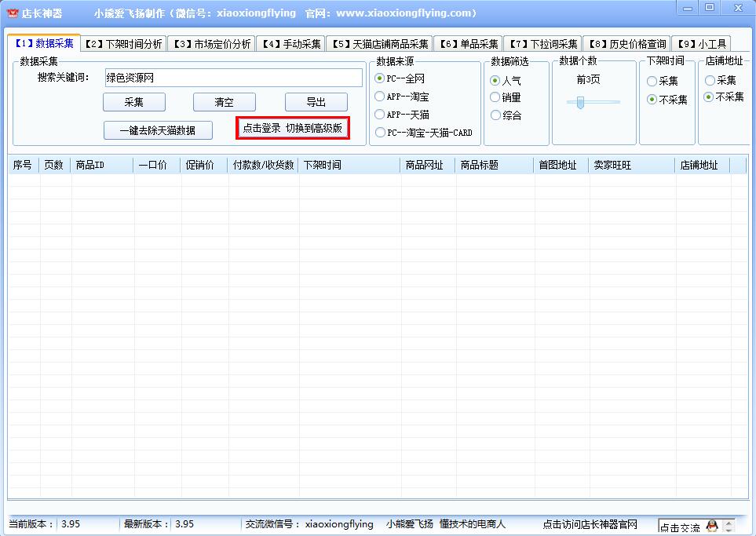Image resolution: width=756 pixels, height=536 pixels.
Task: Click 付款数/收货数 column header
Action: coord(263,166)
